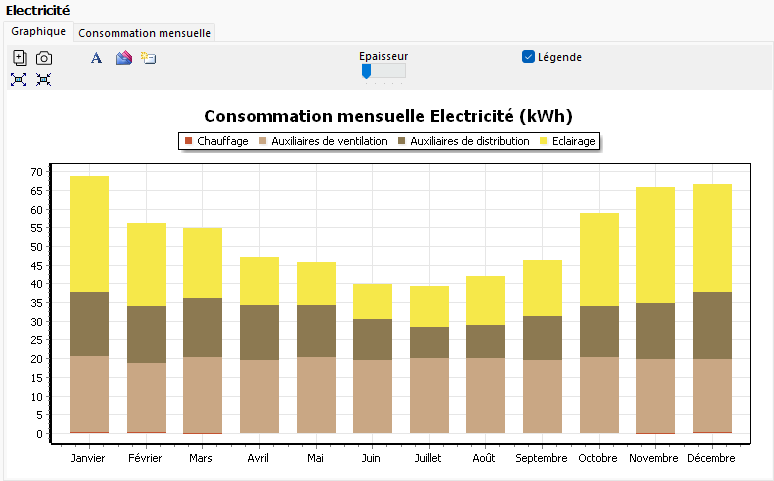
Task: Click the 35 value on the vertical axis
Action: (x=37, y=303)
